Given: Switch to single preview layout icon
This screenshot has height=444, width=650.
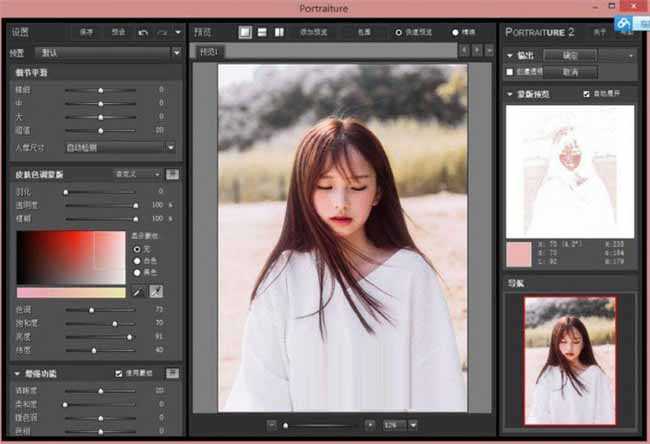Looking at the screenshot, I should coord(246,32).
